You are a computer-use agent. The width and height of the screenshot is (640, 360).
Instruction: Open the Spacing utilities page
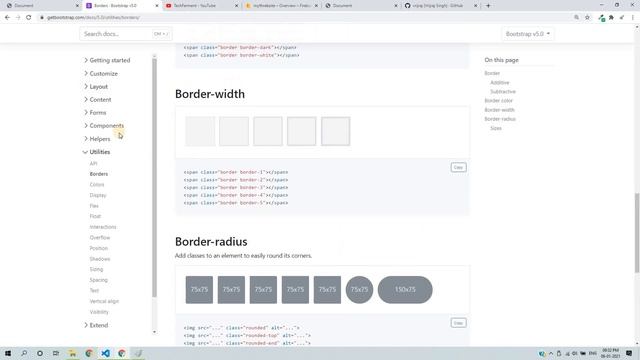point(99,280)
